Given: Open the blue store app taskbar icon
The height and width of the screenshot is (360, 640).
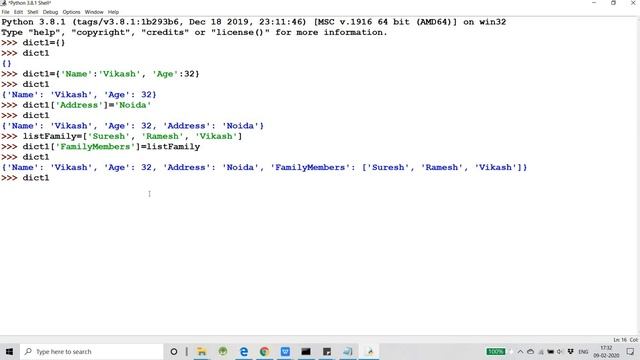Looking at the screenshot, I should (x=285, y=351).
